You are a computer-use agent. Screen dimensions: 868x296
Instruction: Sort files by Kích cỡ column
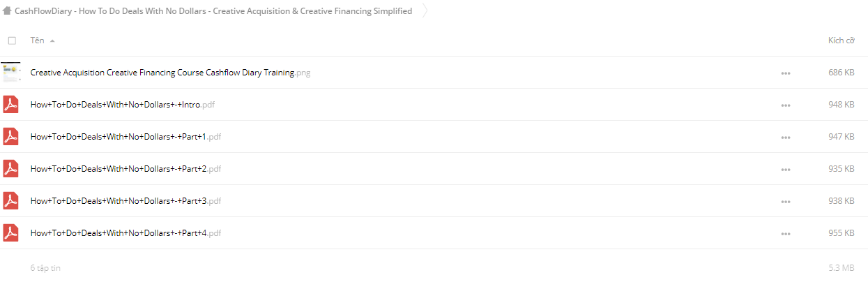(x=841, y=40)
